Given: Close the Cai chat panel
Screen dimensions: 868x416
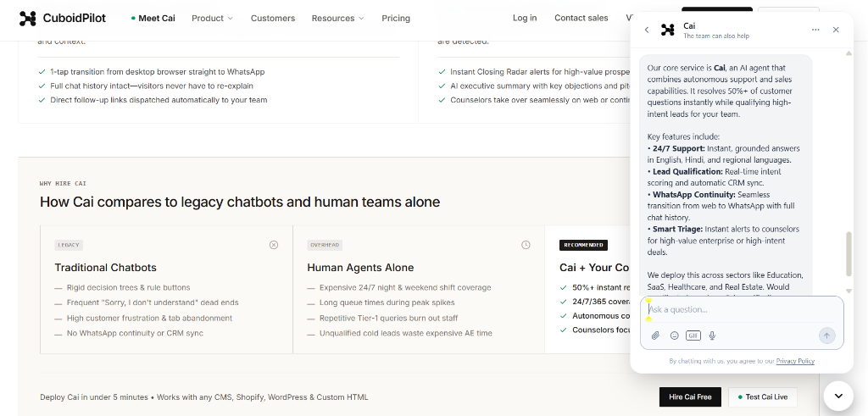Looking at the screenshot, I should pos(836,30).
